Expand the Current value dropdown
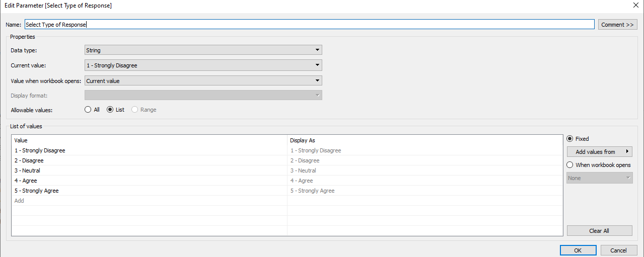The image size is (644, 257). pos(203,65)
